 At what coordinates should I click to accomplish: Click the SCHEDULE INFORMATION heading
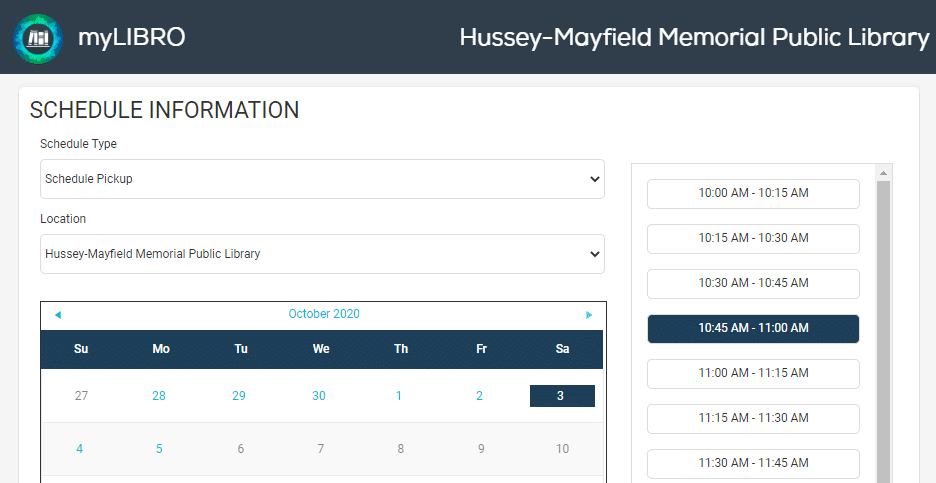(x=164, y=110)
